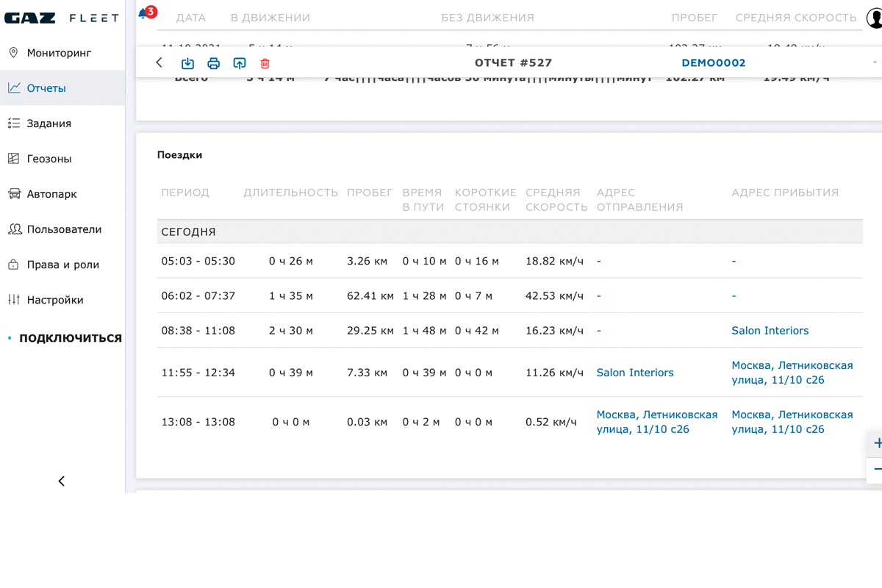
Task: Click the ДЛИТЕЛЬНОСТЬ column header
Action: point(291,193)
